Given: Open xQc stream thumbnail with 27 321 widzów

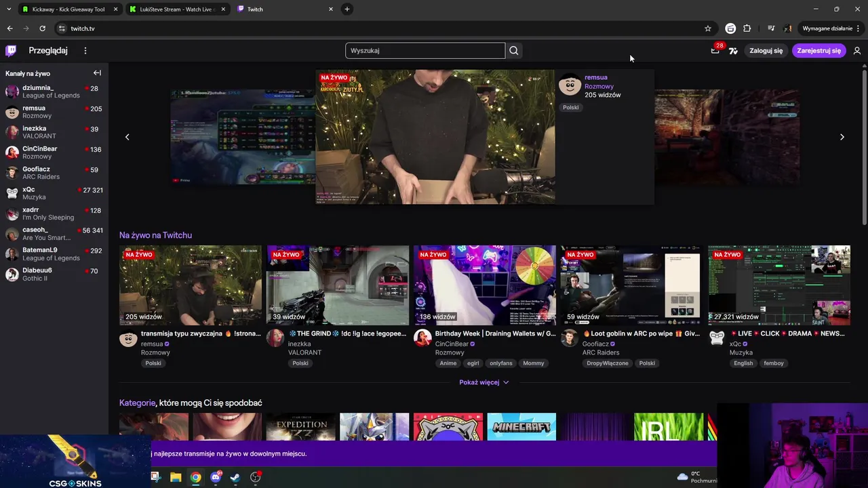Looking at the screenshot, I should coord(779,285).
